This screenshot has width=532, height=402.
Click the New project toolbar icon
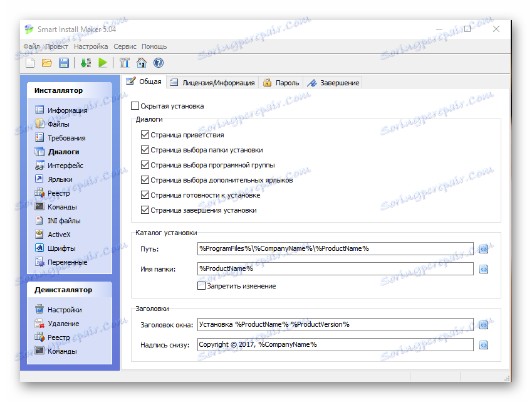[x=30, y=63]
